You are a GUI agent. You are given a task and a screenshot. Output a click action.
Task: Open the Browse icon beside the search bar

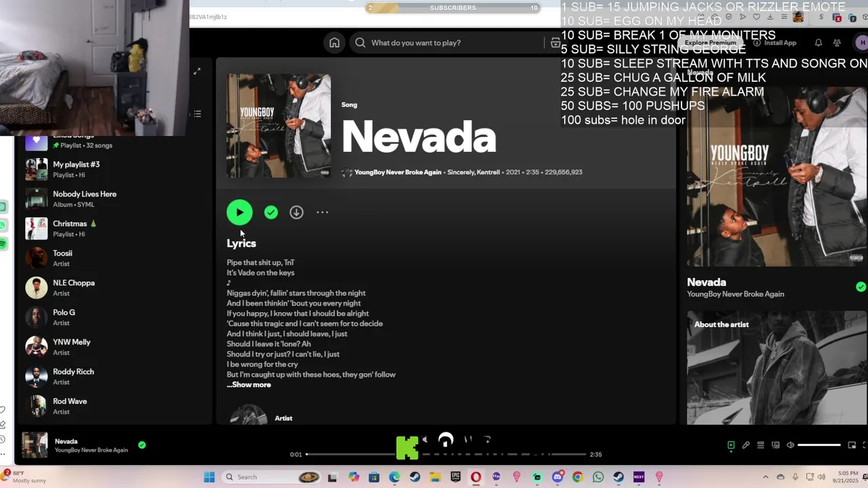point(555,43)
